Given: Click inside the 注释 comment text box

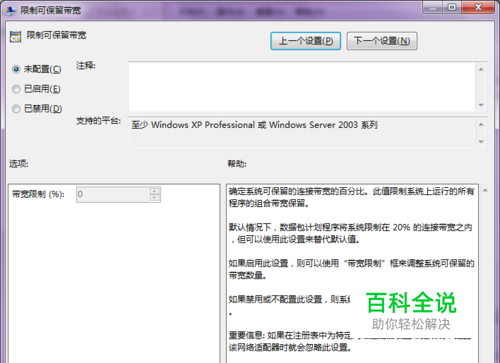Looking at the screenshot, I should coord(302,87).
